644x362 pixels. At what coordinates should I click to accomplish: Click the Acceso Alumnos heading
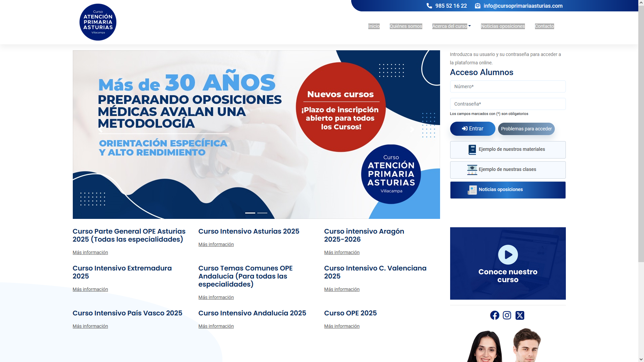click(x=481, y=72)
